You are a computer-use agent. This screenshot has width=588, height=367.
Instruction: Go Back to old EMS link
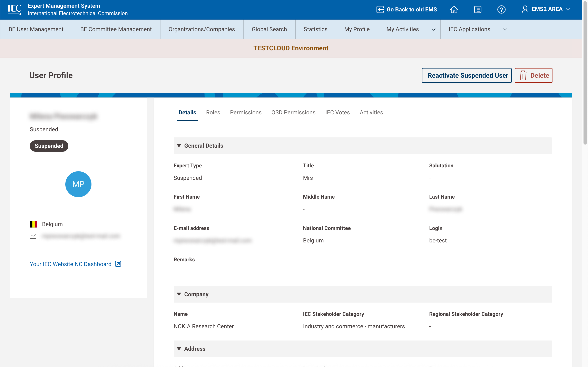(406, 9)
